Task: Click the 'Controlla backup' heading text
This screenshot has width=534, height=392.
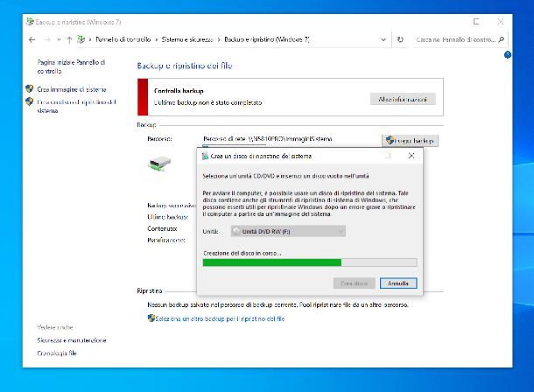Action: pos(179,91)
